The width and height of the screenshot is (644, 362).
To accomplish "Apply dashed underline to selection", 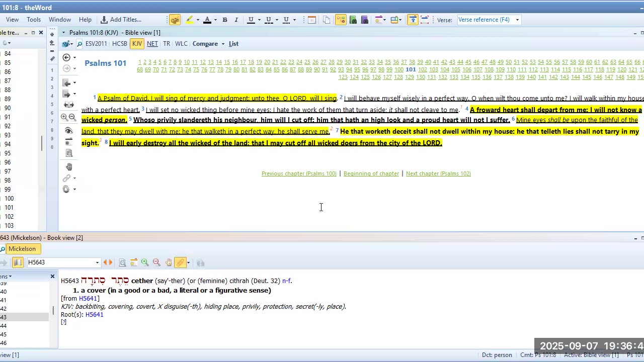I will [268, 20].
